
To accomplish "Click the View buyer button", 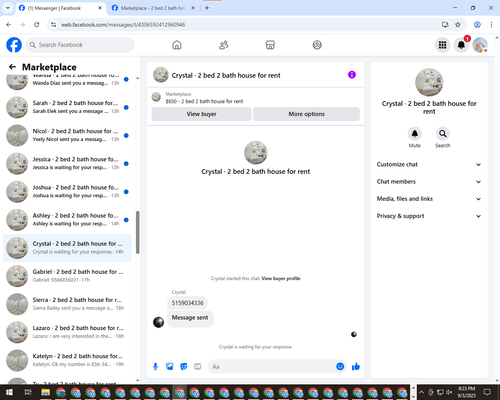I will 201,114.
